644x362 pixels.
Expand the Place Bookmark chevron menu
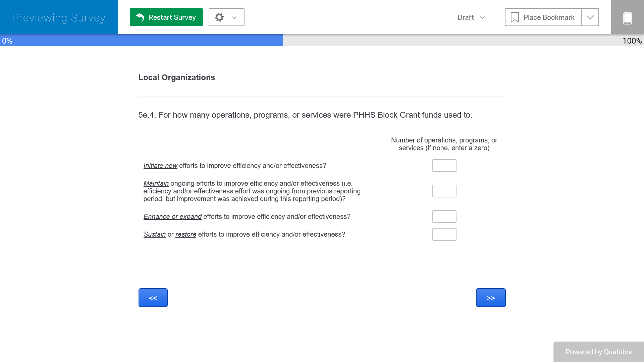(590, 17)
